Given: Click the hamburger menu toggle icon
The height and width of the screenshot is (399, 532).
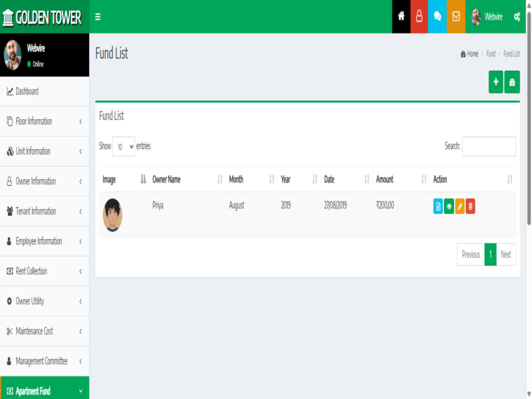Looking at the screenshot, I should click(98, 16).
